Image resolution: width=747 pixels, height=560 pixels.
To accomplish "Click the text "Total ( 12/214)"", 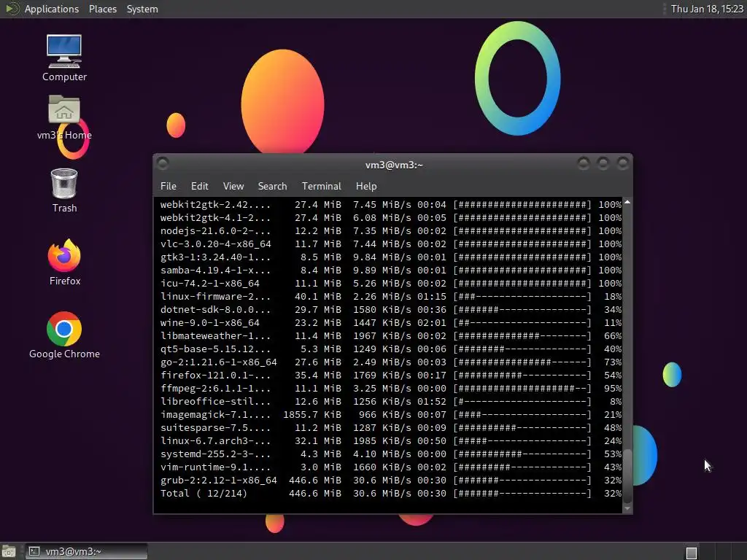I will (x=204, y=494).
